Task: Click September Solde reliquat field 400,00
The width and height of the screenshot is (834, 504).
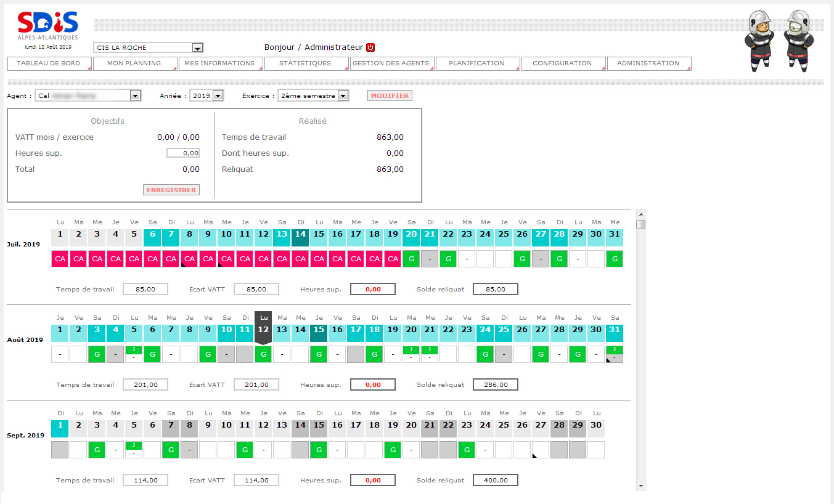Action: click(x=496, y=480)
